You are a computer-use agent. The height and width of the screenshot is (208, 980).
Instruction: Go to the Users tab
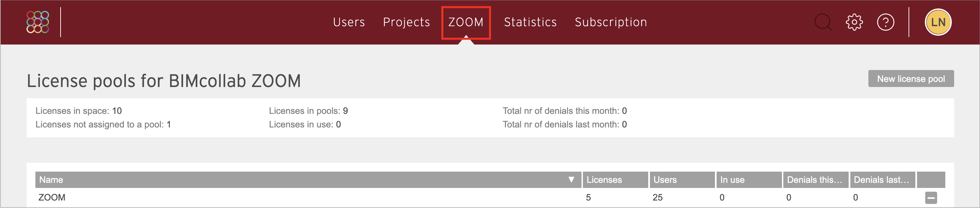(349, 22)
